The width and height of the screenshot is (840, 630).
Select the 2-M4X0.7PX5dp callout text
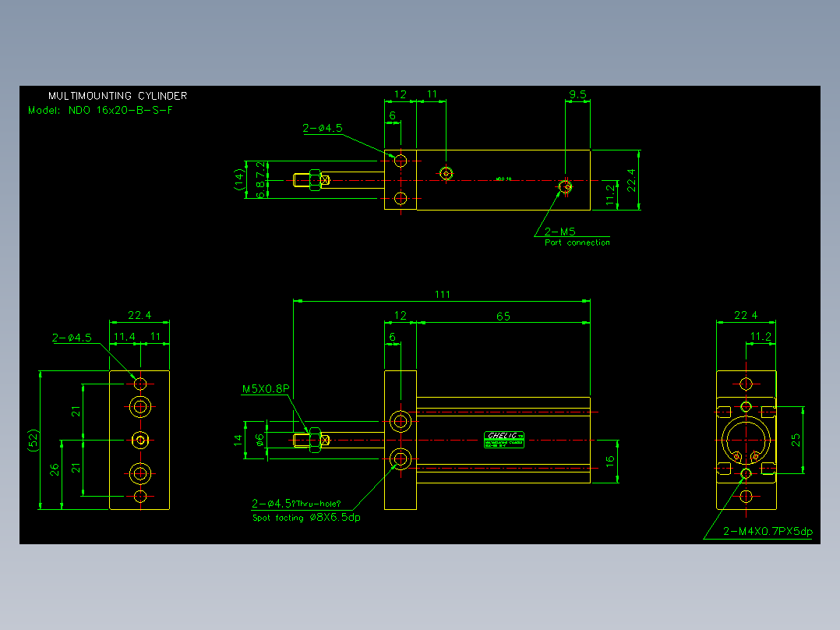coord(768,531)
